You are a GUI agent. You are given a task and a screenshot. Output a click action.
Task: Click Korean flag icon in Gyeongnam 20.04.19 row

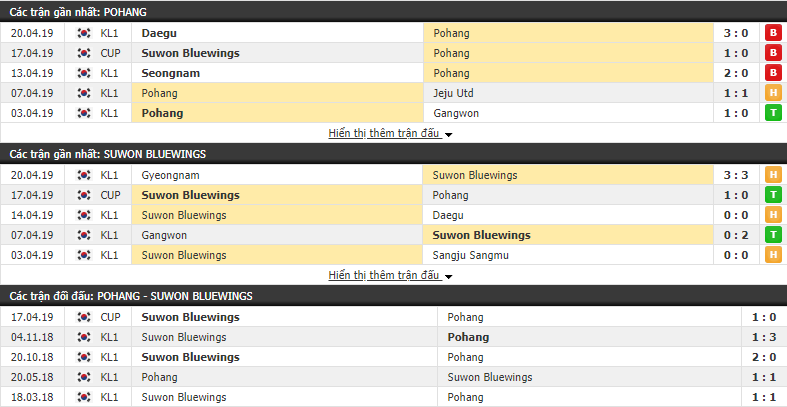(83, 175)
